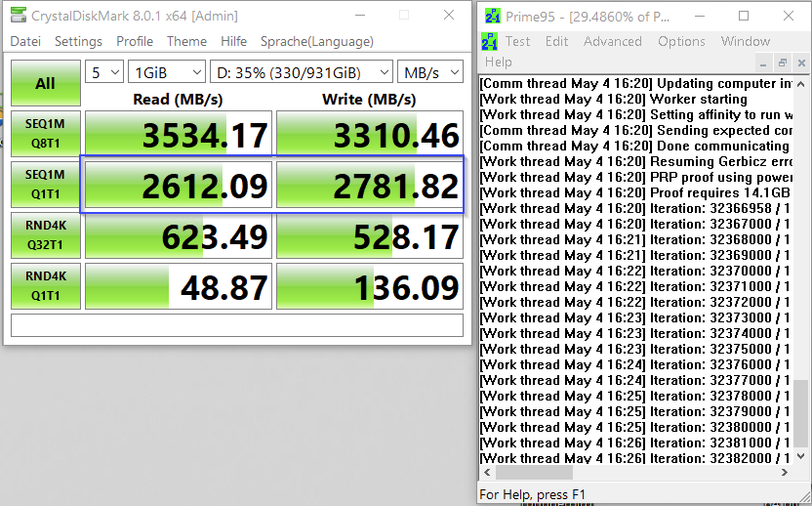Click the Prime95 vertical scrollbar down arrow
This screenshot has width=812, height=506.
click(800, 456)
